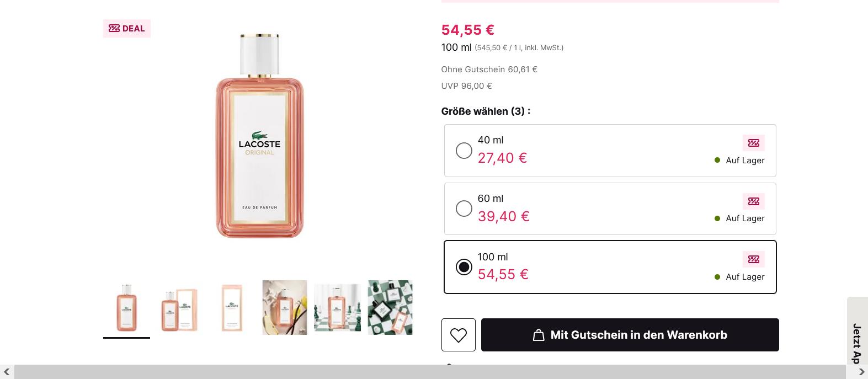Show thumbnail of bottle with packaging box

click(179, 308)
